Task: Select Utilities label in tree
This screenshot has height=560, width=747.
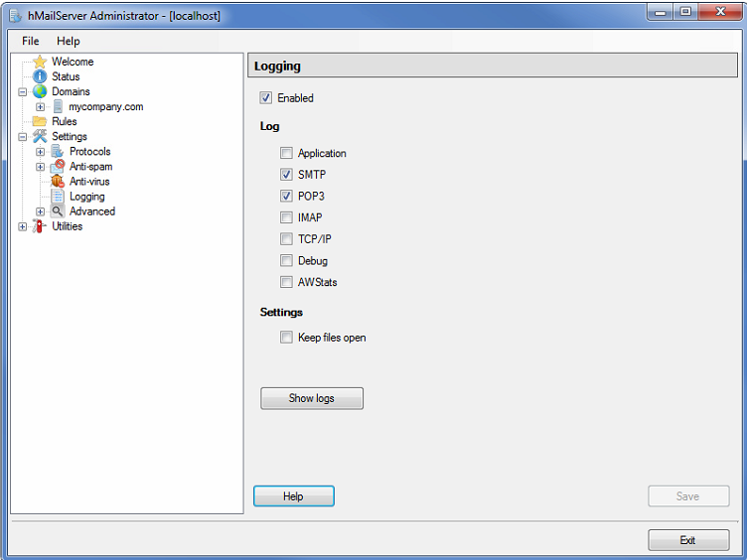Action: point(68,226)
